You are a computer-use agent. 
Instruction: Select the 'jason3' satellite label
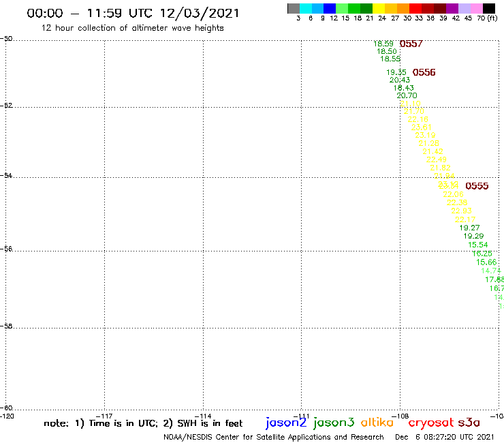[x=334, y=423]
